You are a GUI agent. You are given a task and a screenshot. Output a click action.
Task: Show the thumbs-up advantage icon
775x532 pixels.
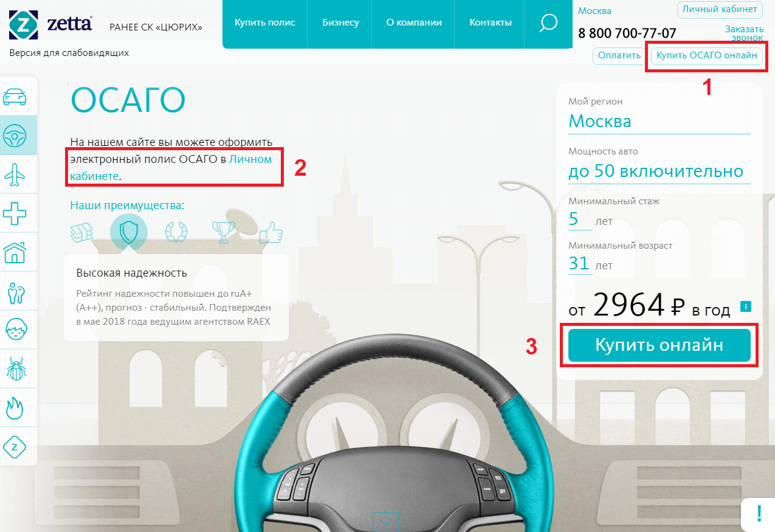[271, 232]
